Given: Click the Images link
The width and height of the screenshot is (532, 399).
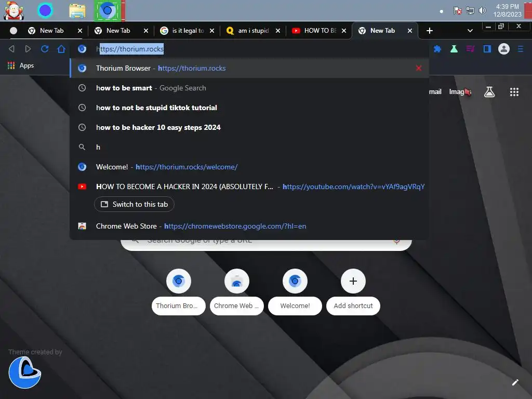Looking at the screenshot, I should coord(459,92).
